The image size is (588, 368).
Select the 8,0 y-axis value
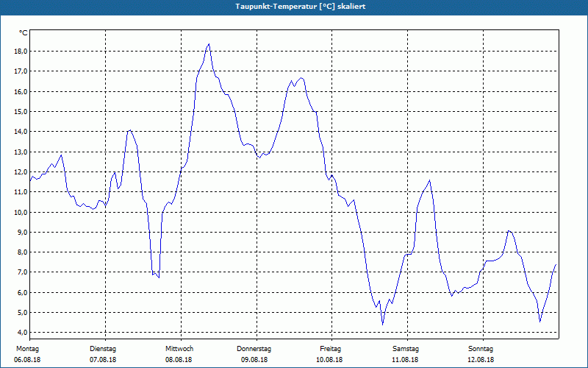[x=22, y=252]
